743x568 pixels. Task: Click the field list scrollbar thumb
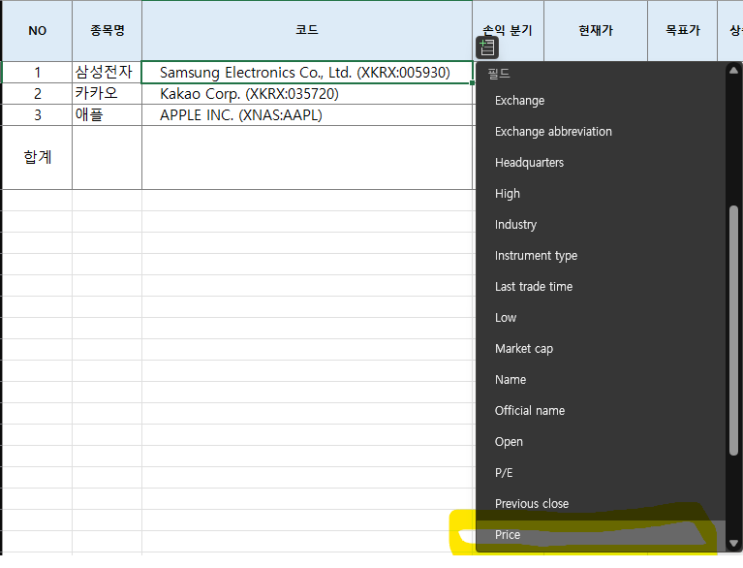734,330
